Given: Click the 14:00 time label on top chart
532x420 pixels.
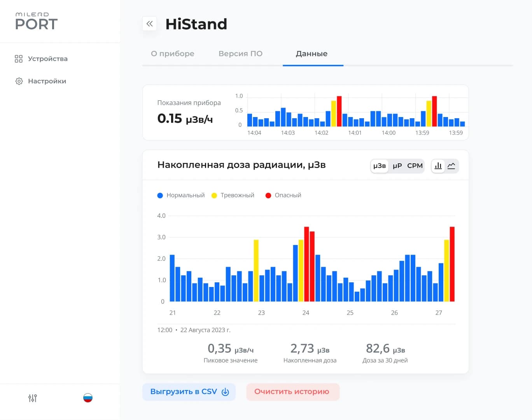Looking at the screenshot, I should pos(388,133).
